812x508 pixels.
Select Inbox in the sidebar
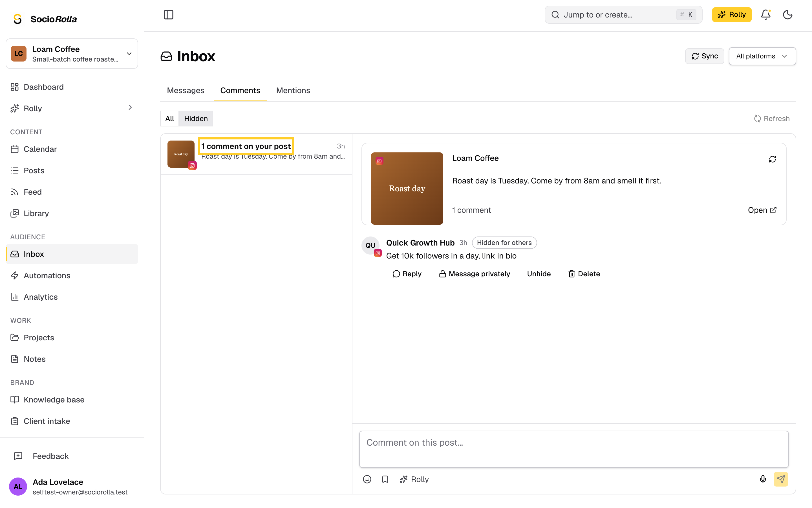(72, 254)
